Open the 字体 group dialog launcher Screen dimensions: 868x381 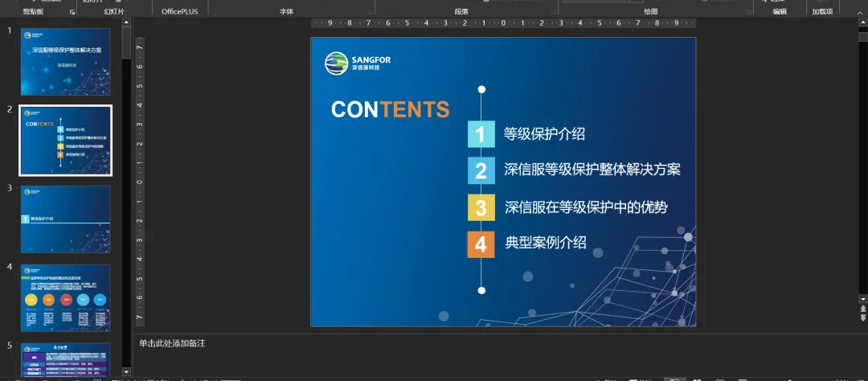pos(371,11)
